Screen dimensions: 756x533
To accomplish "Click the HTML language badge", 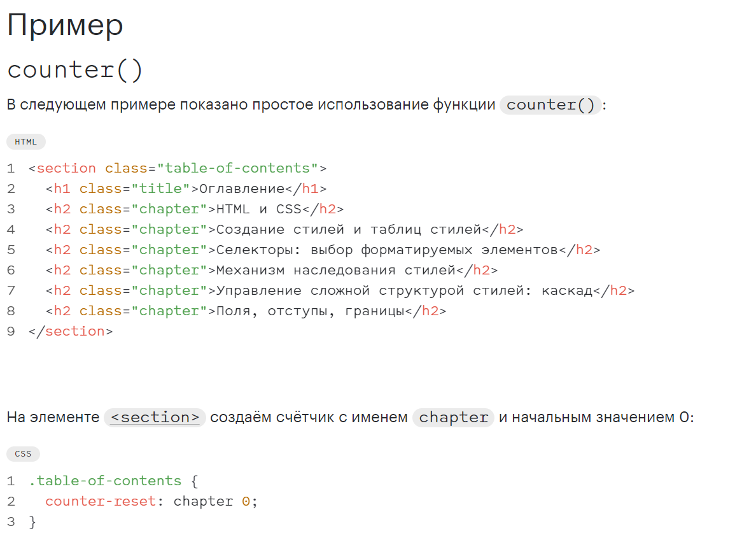I will (x=26, y=142).
